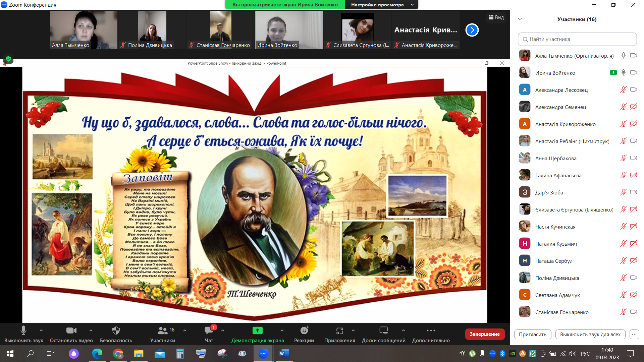Open the Chat icon with notification

(x=209, y=331)
